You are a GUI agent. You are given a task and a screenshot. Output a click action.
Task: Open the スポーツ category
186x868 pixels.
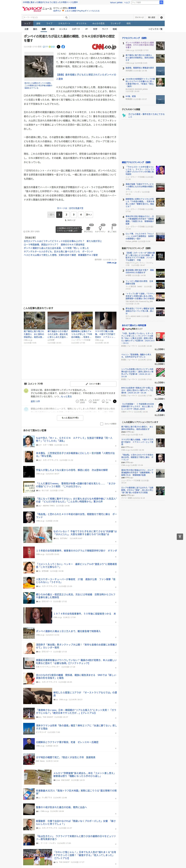pos(76,29)
